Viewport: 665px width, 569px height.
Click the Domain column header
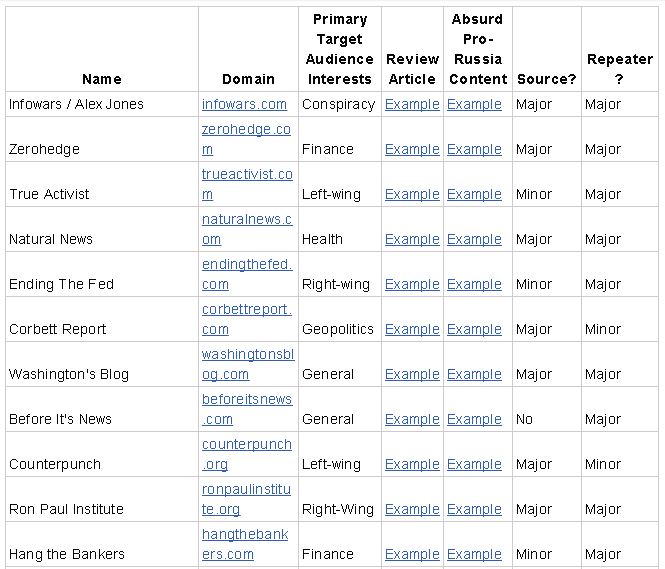pos(248,79)
